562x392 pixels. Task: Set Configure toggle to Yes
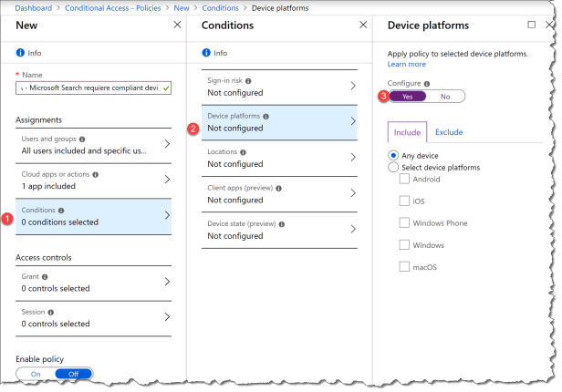tap(408, 97)
